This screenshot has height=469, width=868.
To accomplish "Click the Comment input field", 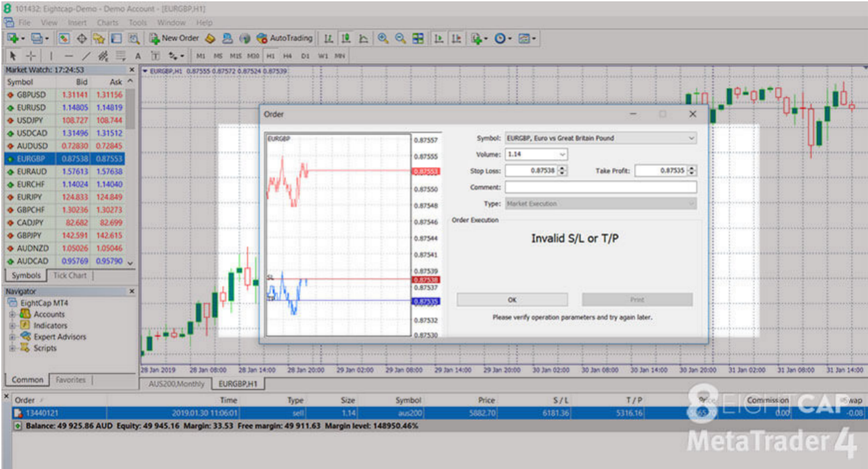I will (600, 187).
